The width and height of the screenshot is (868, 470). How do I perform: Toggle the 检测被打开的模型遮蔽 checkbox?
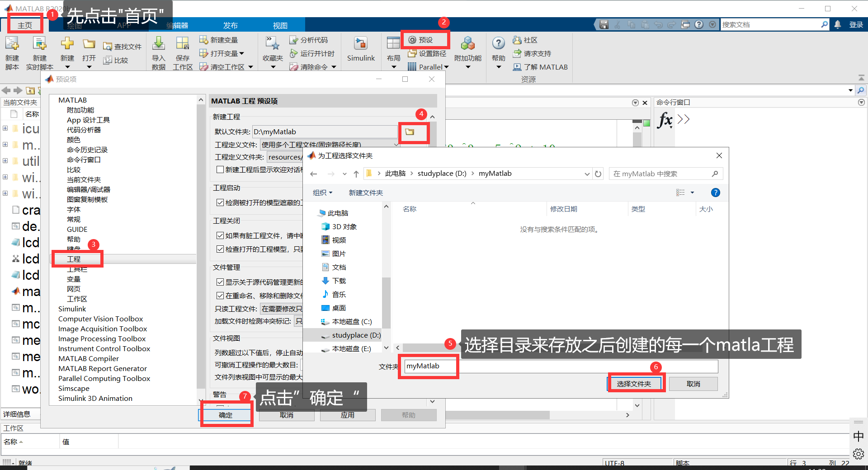pos(220,202)
